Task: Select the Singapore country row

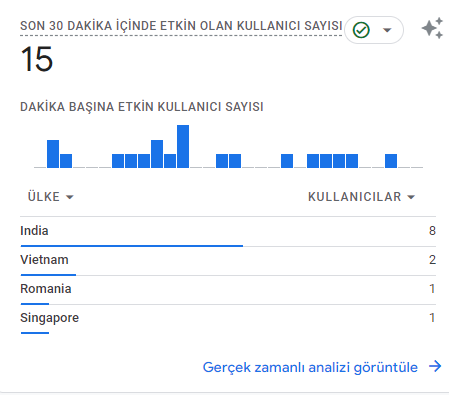Action: pyautogui.click(x=228, y=318)
